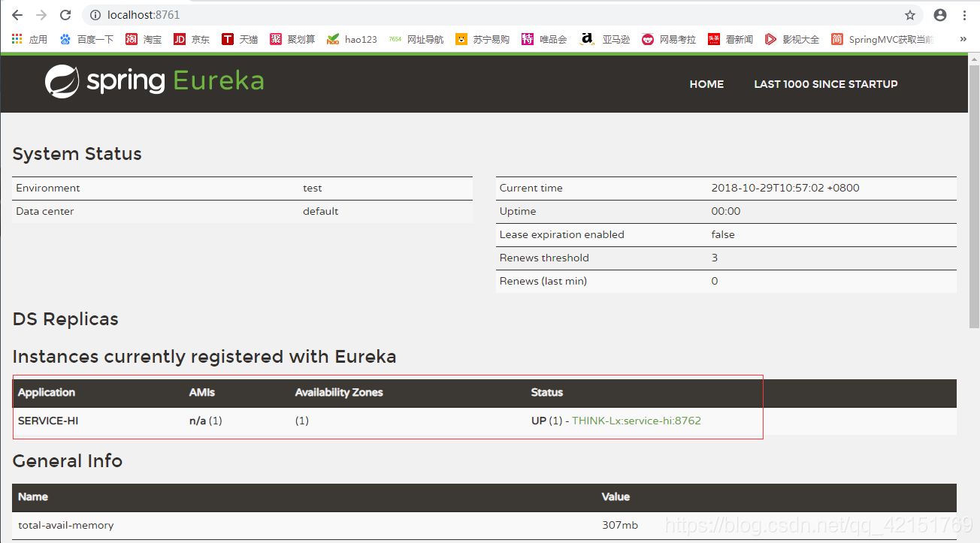The width and height of the screenshot is (980, 543).
Task: Click the total-avail-memory row name
Action: [x=66, y=525]
